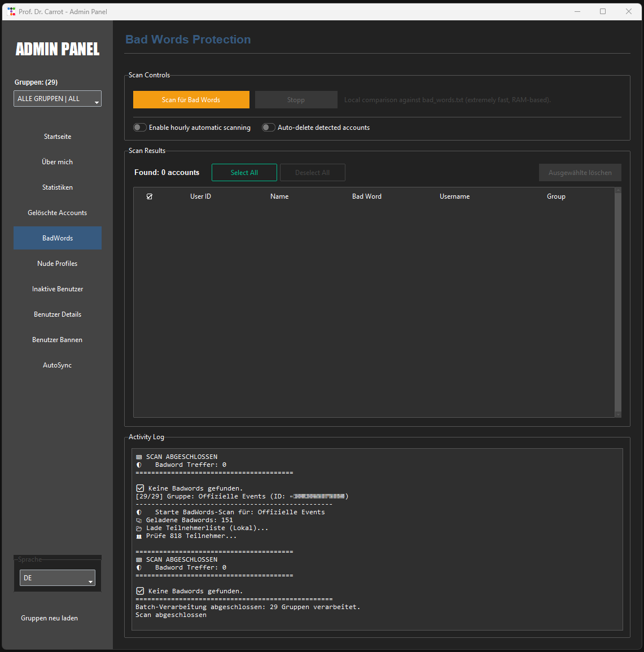Open Inaktive Benutzer page
Image resolution: width=644 pixels, height=652 pixels.
coord(58,289)
